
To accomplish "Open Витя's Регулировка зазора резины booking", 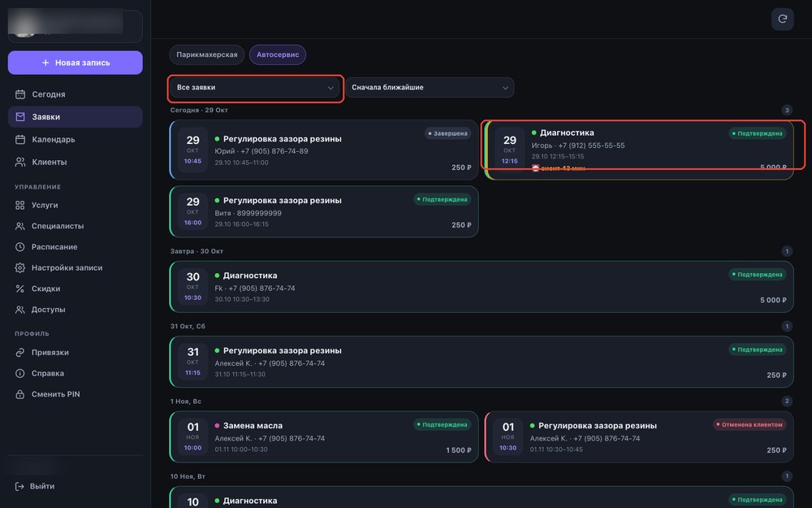I will (324, 211).
